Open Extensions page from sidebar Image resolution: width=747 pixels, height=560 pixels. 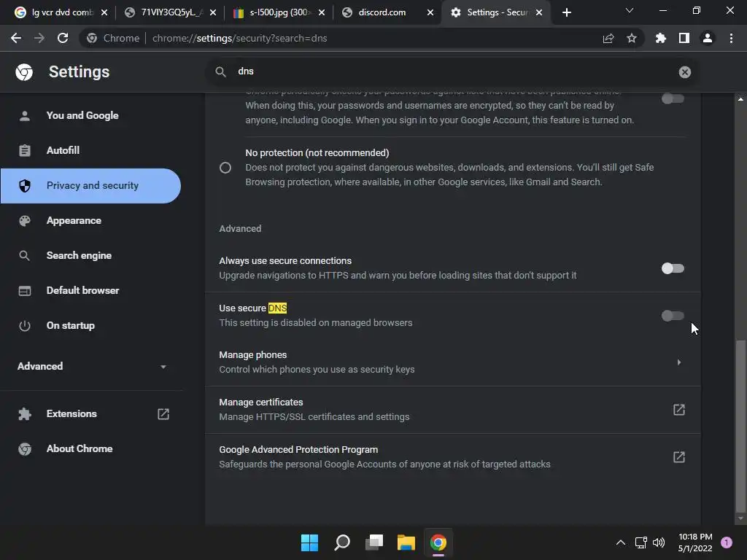pos(90,414)
